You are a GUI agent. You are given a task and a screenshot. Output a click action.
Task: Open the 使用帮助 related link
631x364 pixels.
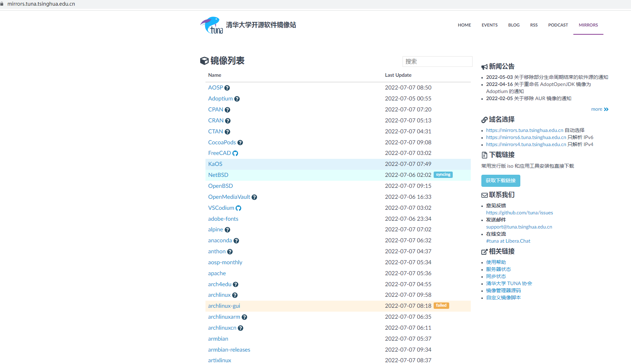496,262
